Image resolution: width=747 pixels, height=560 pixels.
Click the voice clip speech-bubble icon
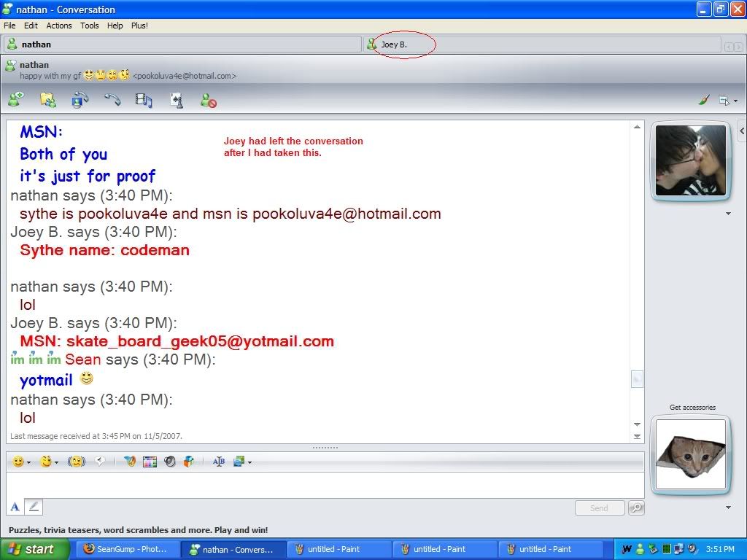(100, 461)
